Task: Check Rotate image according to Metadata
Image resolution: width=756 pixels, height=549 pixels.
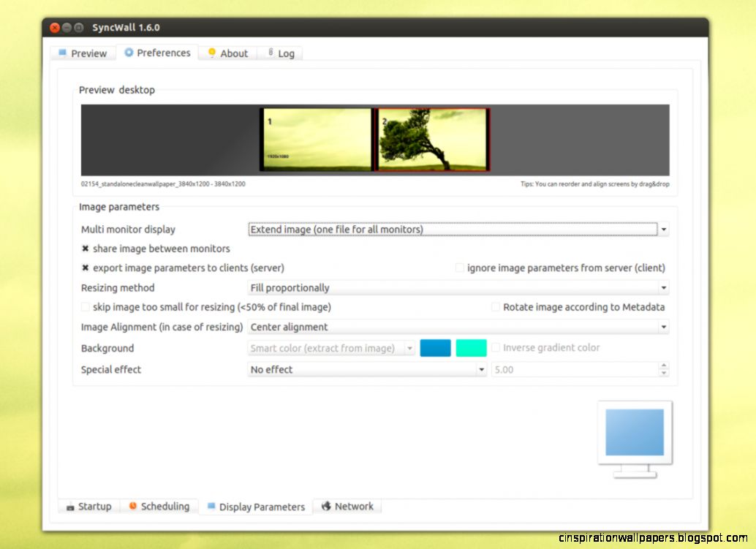Action: click(x=495, y=307)
